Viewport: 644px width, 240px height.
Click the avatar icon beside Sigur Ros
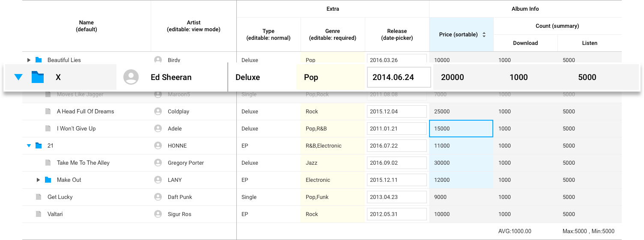pyautogui.click(x=158, y=214)
